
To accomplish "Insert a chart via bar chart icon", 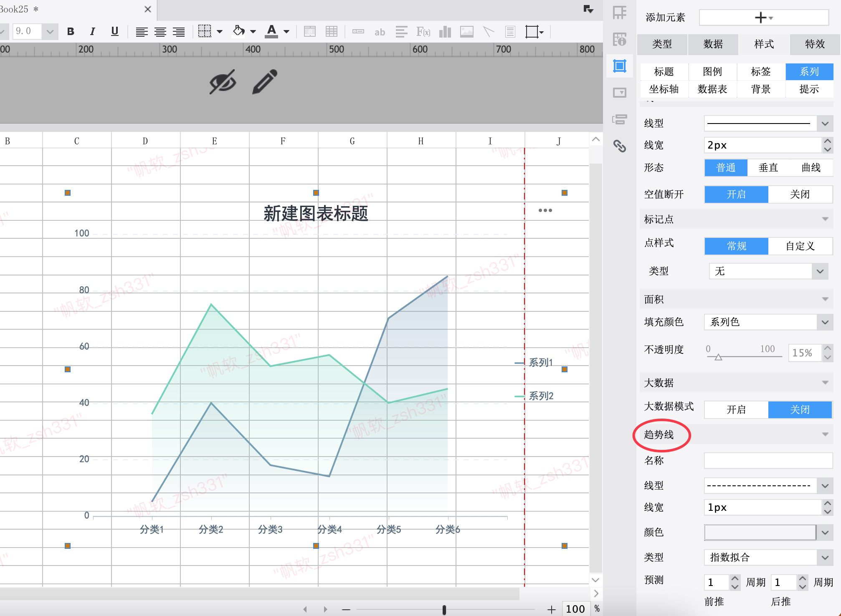I will pyautogui.click(x=445, y=32).
